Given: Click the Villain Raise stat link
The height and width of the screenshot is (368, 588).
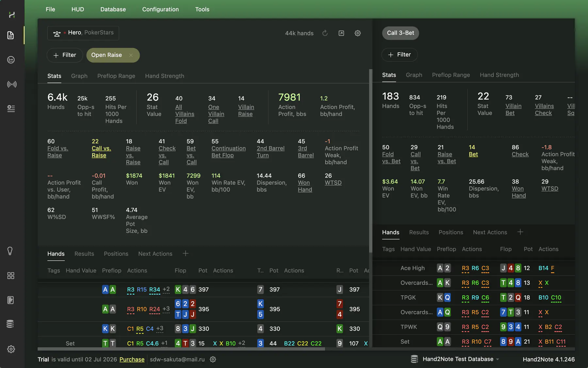Looking at the screenshot, I should click(x=246, y=111).
